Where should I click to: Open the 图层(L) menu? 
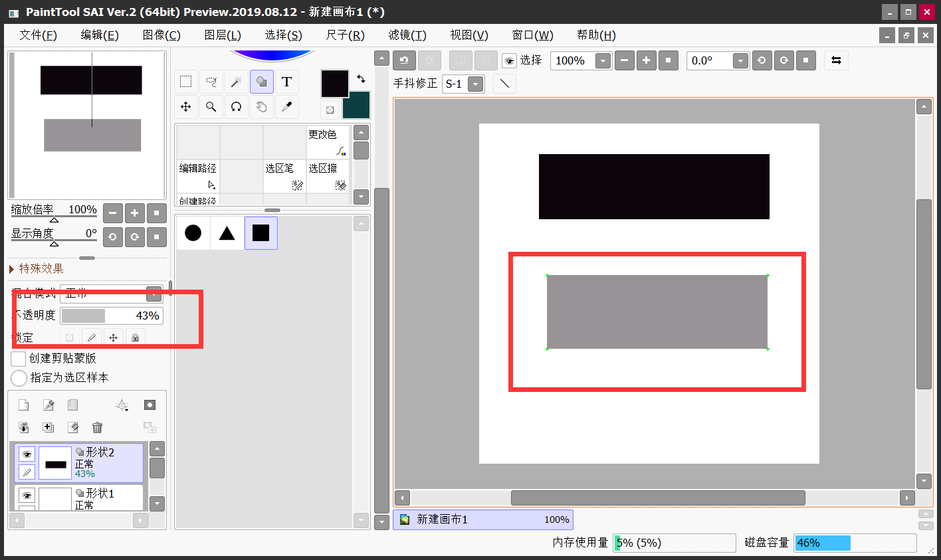(x=223, y=35)
